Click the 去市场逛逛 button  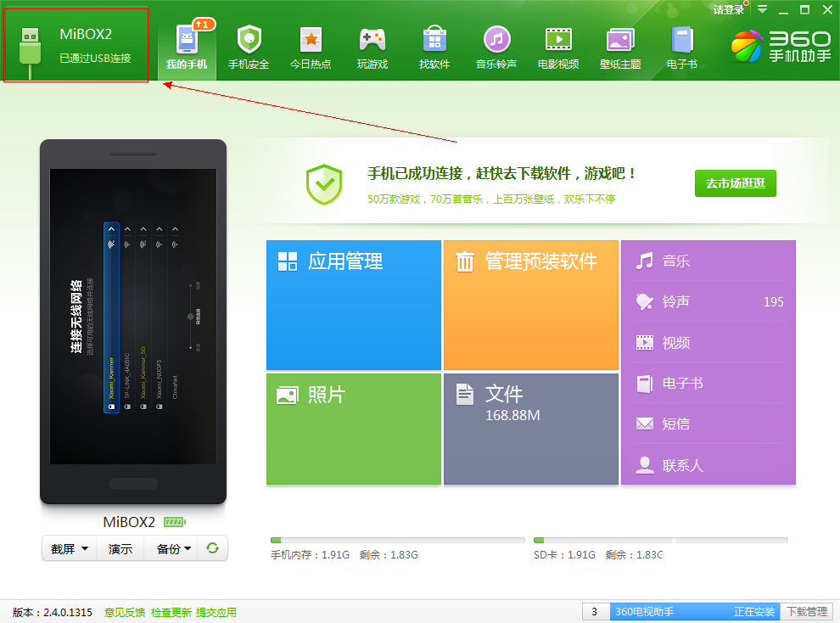tap(735, 183)
